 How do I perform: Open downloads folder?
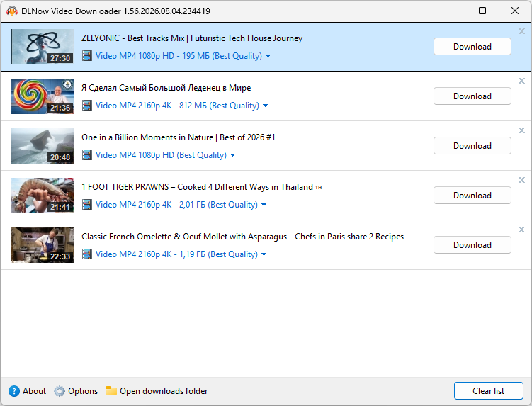tap(157, 391)
